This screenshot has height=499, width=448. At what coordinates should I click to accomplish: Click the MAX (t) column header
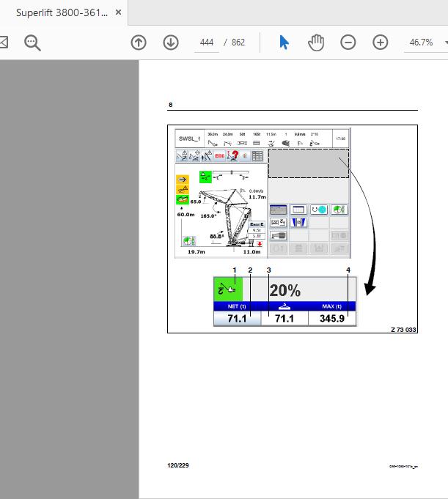pyautogui.click(x=331, y=306)
